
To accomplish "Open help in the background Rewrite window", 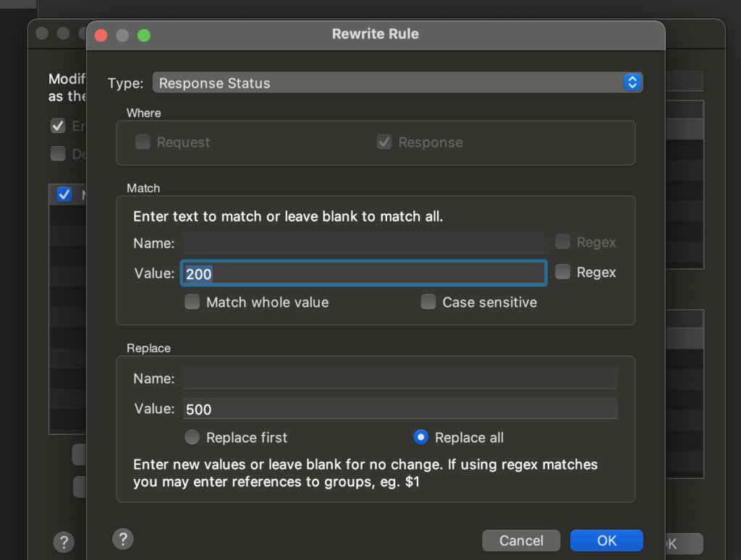I will pyautogui.click(x=63, y=542).
